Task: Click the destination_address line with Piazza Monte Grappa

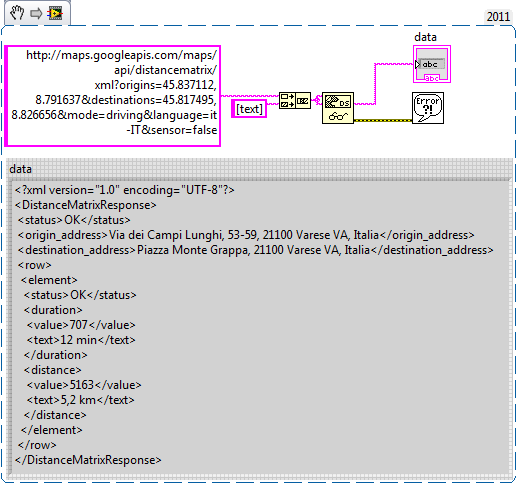Action: (x=255, y=250)
